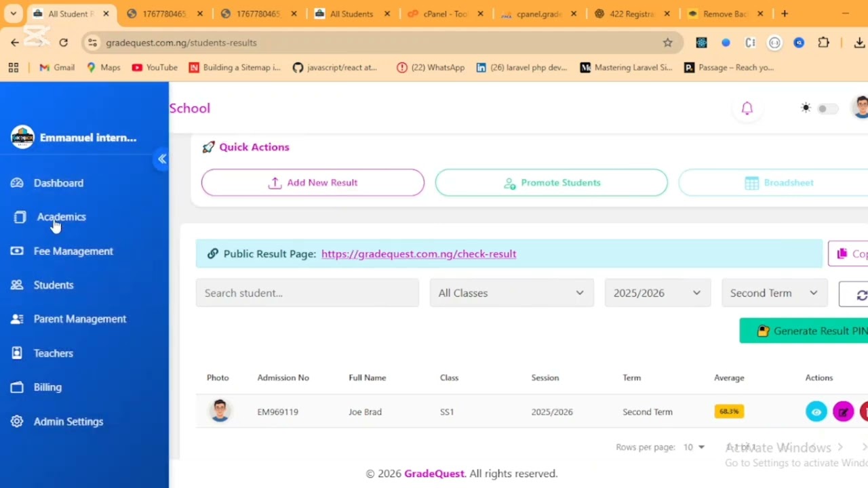Click Add New Result button

coord(313,182)
